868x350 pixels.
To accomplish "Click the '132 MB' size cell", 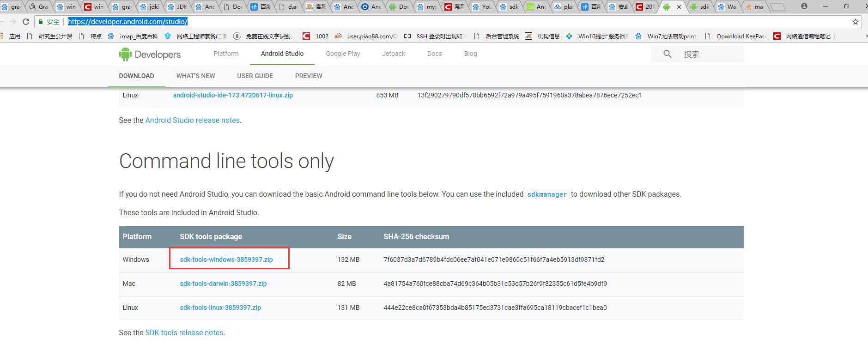I will [348, 259].
